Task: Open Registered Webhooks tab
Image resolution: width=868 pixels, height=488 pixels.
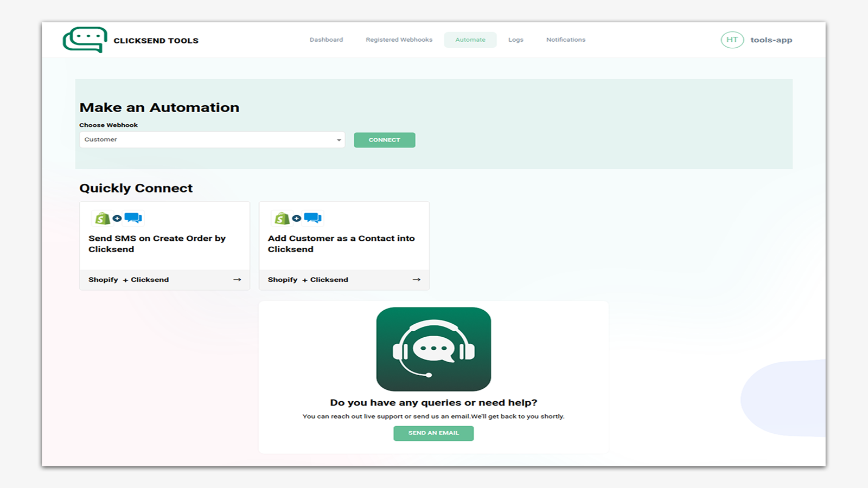Action: coord(399,40)
